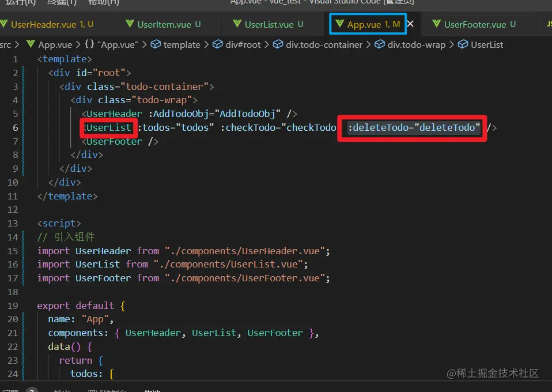
Task: Open the 帮助(H) Help menu
Action: pyautogui.click(x=104, y=2)
